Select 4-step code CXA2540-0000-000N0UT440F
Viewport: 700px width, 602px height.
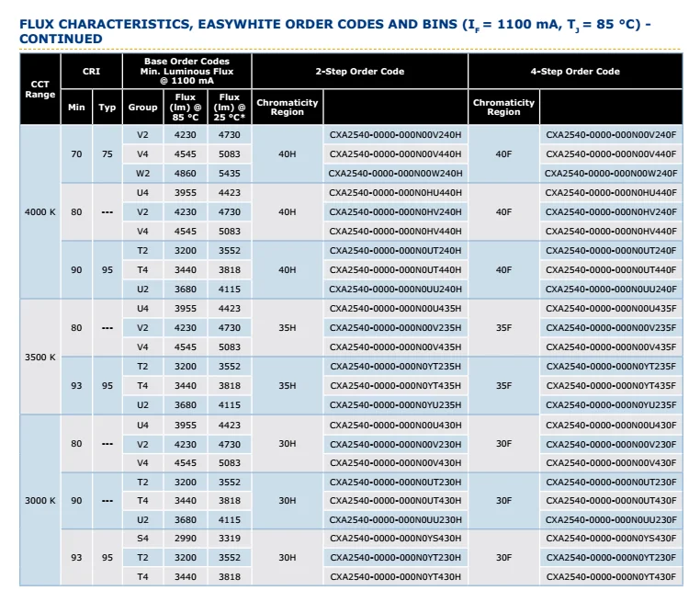(x=611, y=269)
